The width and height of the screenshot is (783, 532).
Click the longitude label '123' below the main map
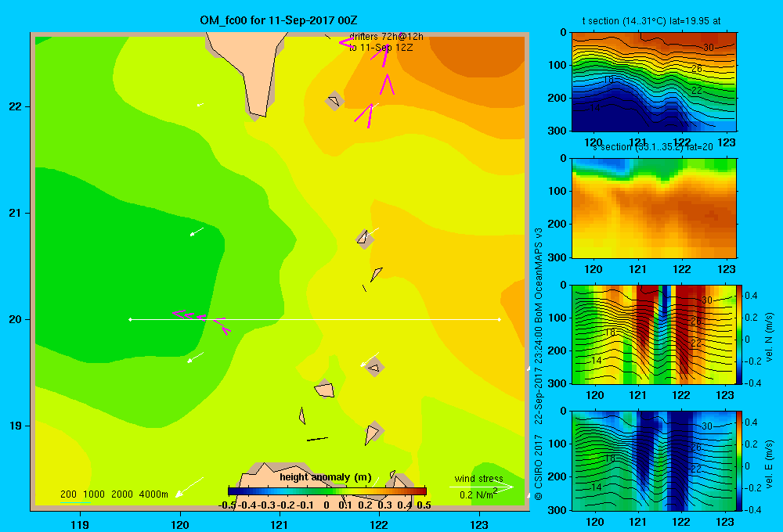coord(479,524)
